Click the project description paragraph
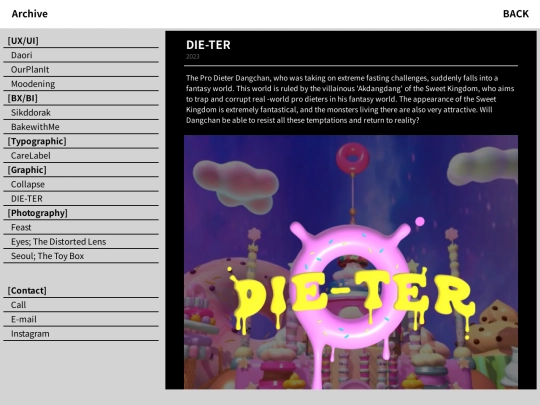540x405 pixels. point(350,99)
